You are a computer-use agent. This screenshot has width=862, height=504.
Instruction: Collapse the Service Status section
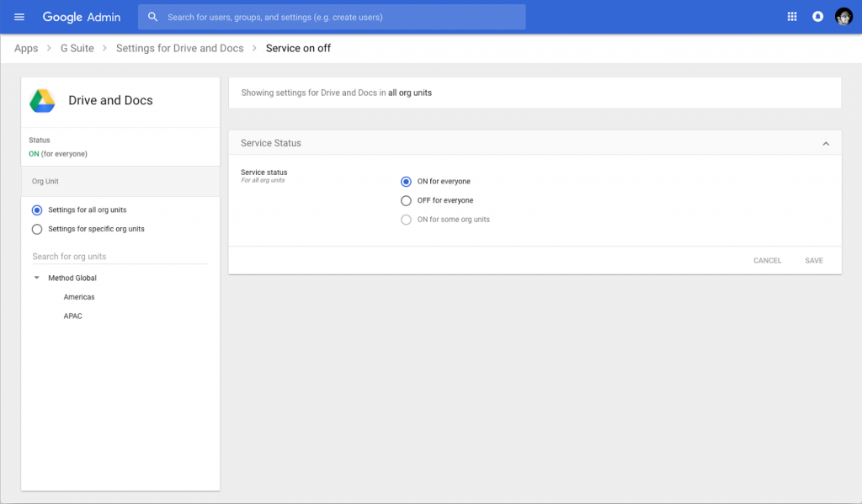point(826,144)
